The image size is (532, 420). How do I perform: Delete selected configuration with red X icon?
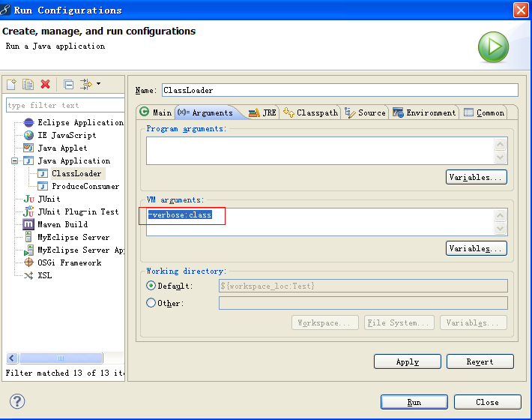[45, 84]
